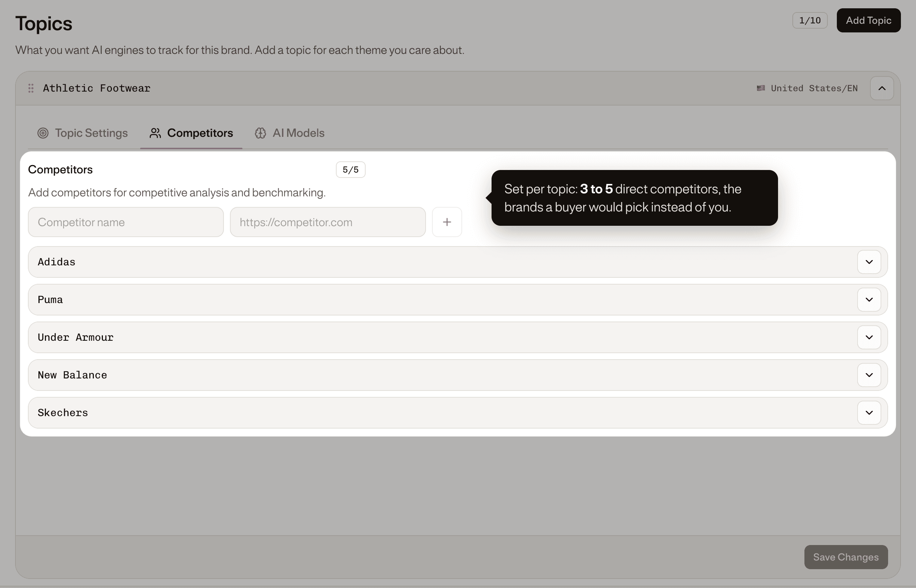Click the US flag icon
Screen dimensions: 916x588
tap(761, 88)
